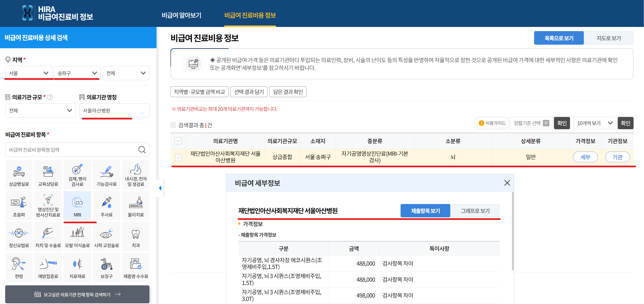Close the 비급여 세부정보 popup
The image size is (644, 304).
pos(507,183)
